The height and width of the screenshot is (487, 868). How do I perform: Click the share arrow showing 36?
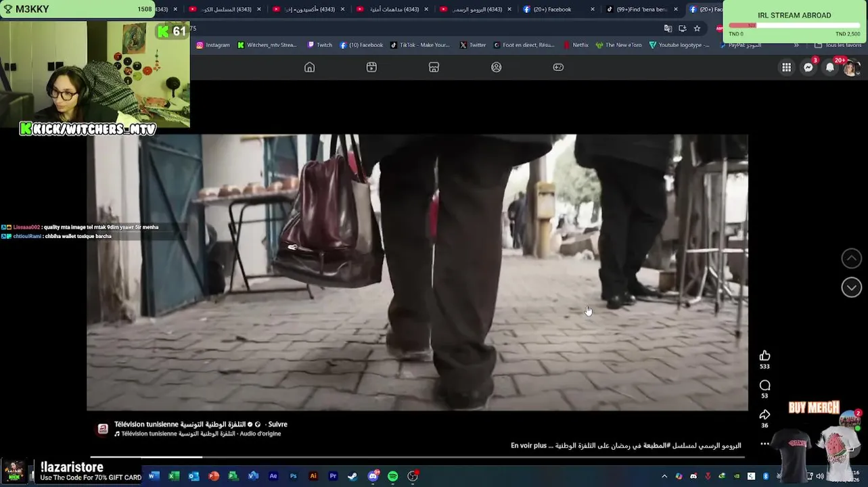(764, 415)
